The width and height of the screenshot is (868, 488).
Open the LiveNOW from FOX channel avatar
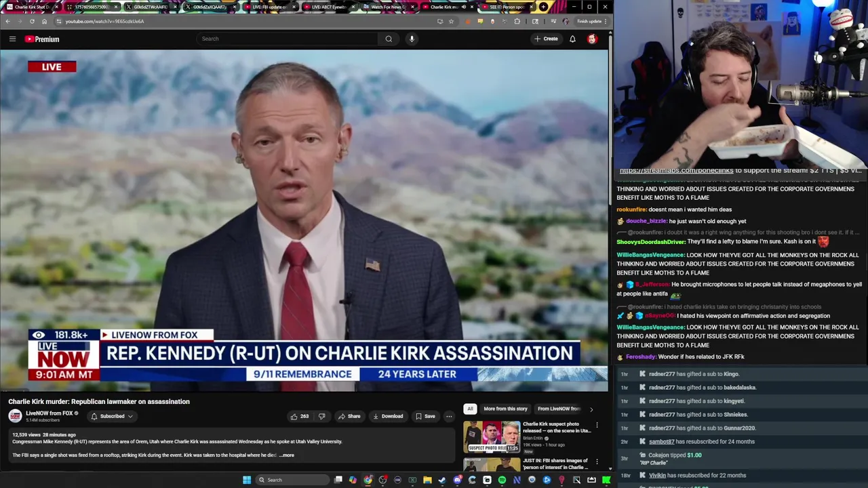click(15, 416)
